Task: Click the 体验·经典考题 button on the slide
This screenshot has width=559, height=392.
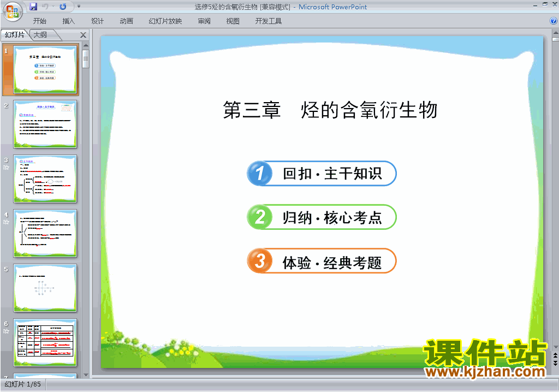Action: [x=322, y=261]
